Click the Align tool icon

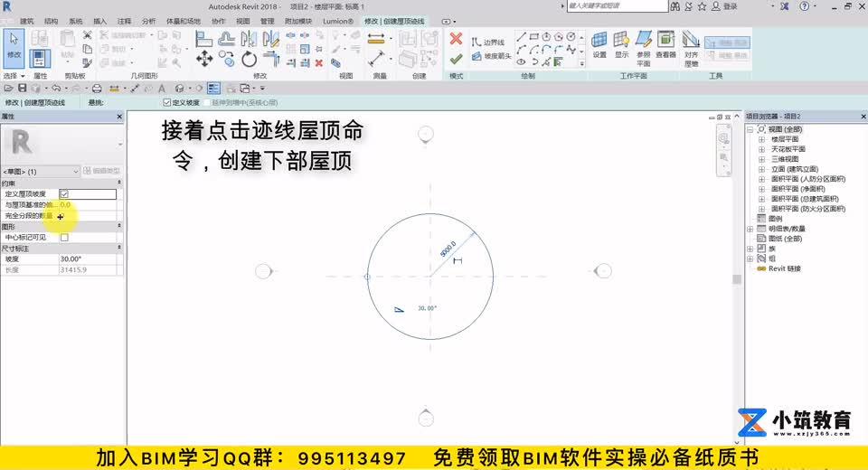tap(203, 39)
